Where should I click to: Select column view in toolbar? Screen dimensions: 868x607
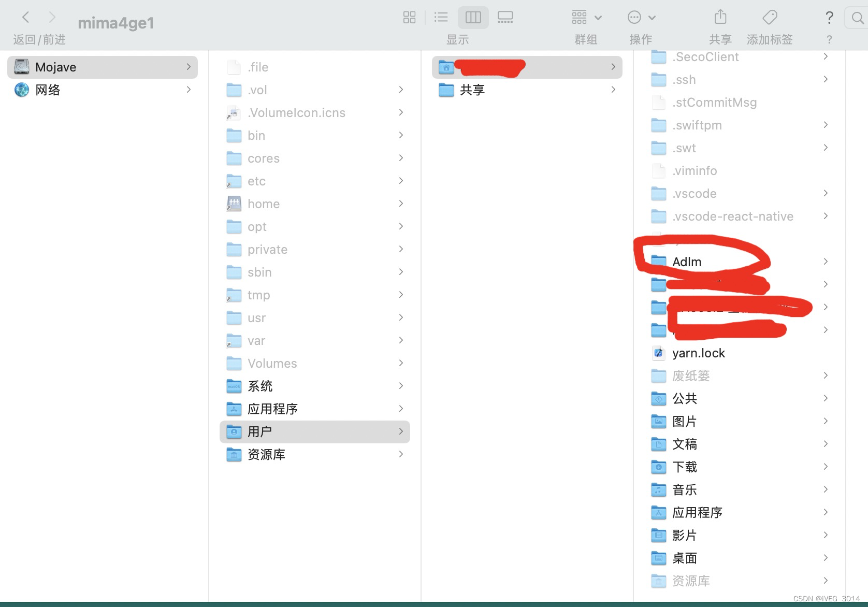click(x=473, y=18)
